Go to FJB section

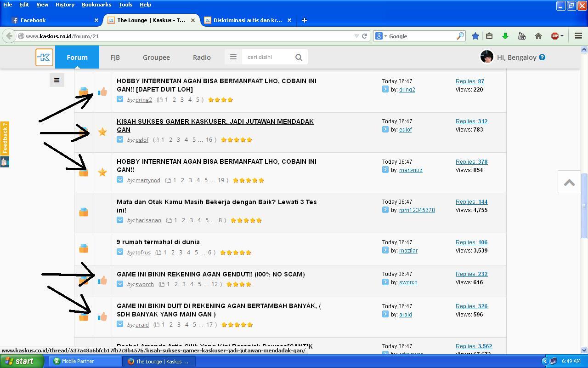click(115, 57)
